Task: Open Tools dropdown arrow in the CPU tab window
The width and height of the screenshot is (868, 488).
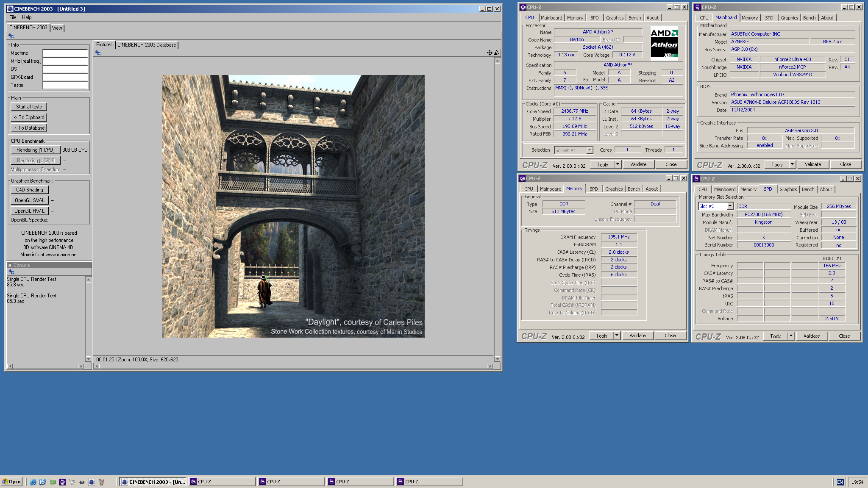Action: (x=618, y=164)
